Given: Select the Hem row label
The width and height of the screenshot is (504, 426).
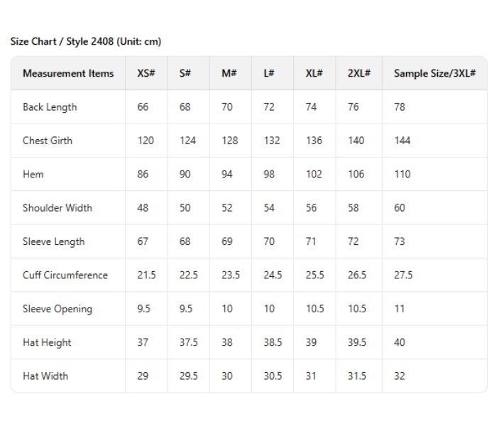Looking at the screenshot, I should (33, 175).
